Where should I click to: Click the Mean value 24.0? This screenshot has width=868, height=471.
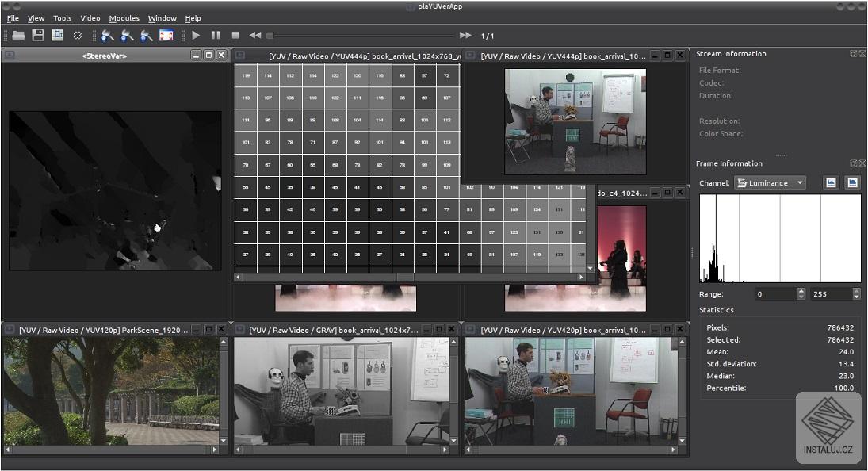[847, 352]
